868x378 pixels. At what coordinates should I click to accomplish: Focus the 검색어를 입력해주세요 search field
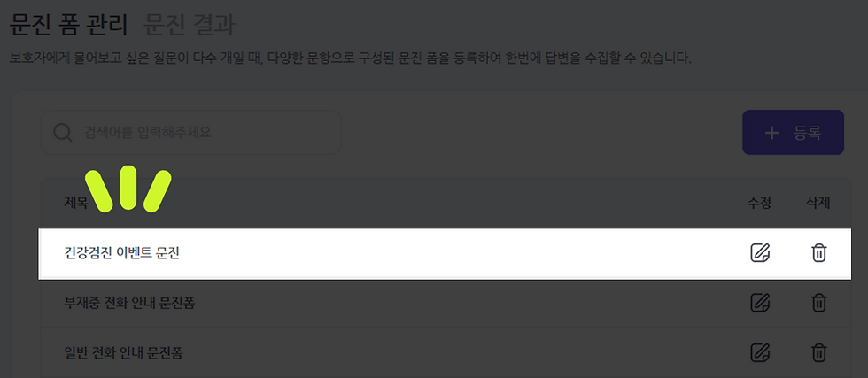pyautogui.click(x=191, y=132)
